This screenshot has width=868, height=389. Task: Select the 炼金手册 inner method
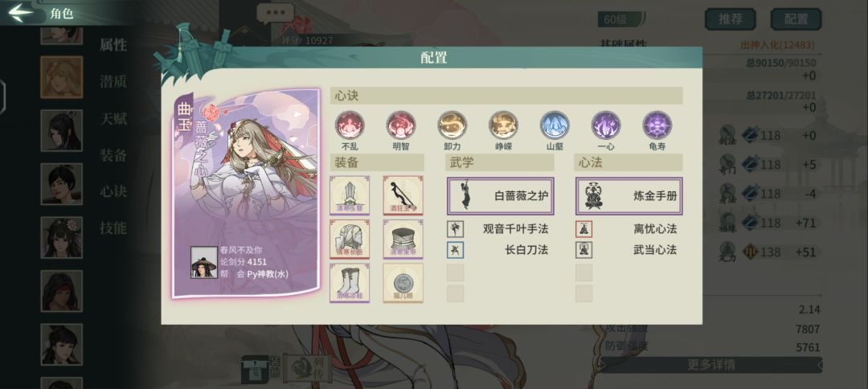[628, 196]
